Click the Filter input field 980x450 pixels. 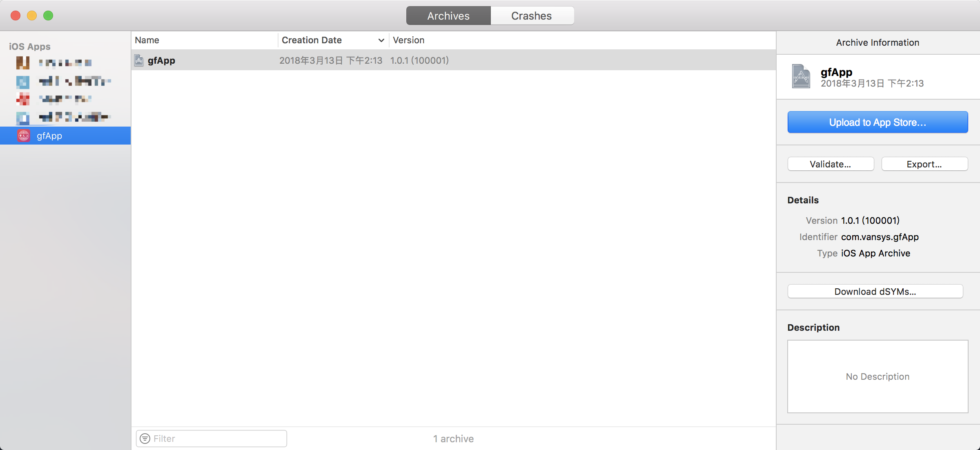point(212,439)
